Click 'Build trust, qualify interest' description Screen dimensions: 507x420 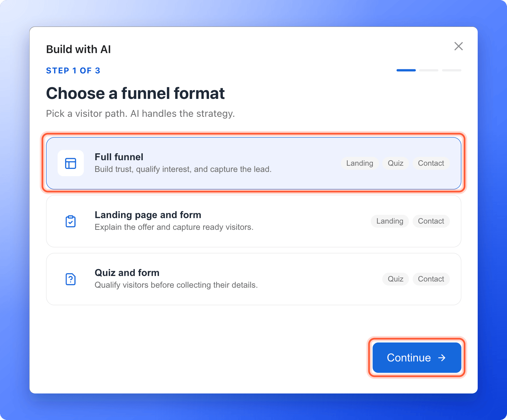click(183, 169)
